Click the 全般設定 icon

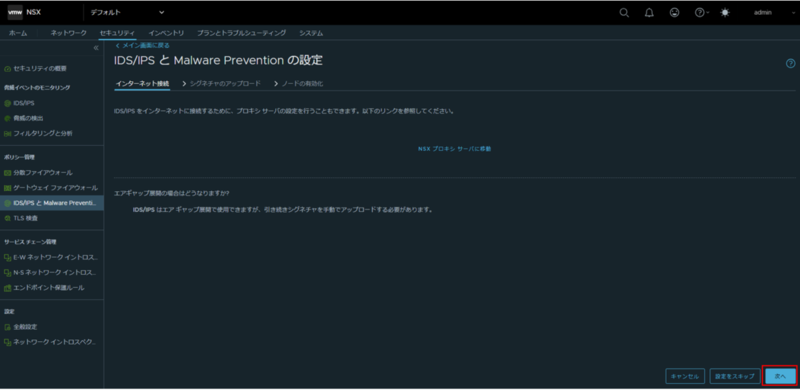click(x=7, y=327)
